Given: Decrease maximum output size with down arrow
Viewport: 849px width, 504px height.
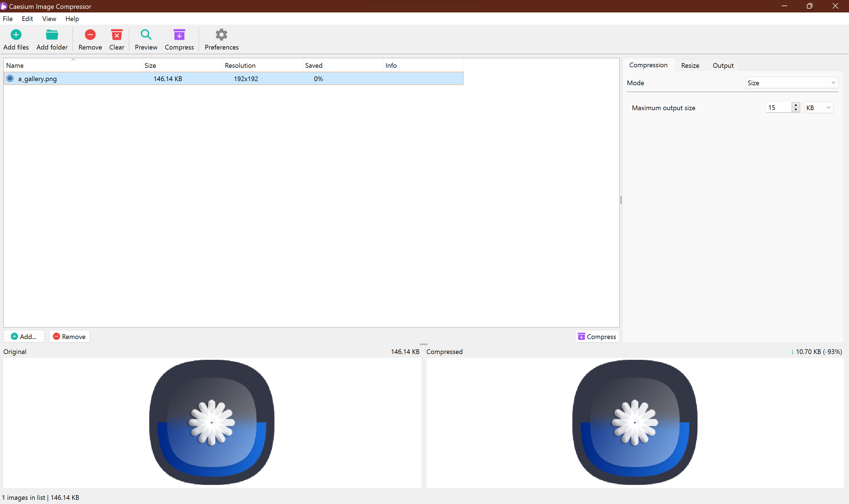Looking at the screenshot, I should [x=796, y=110].
